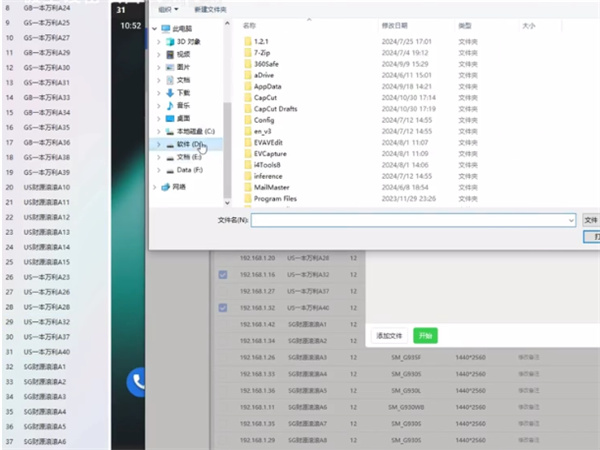This screenshot has width=600, height=450.
Task: Click the SM_G930WB model cell
Action: pos(406,407)
